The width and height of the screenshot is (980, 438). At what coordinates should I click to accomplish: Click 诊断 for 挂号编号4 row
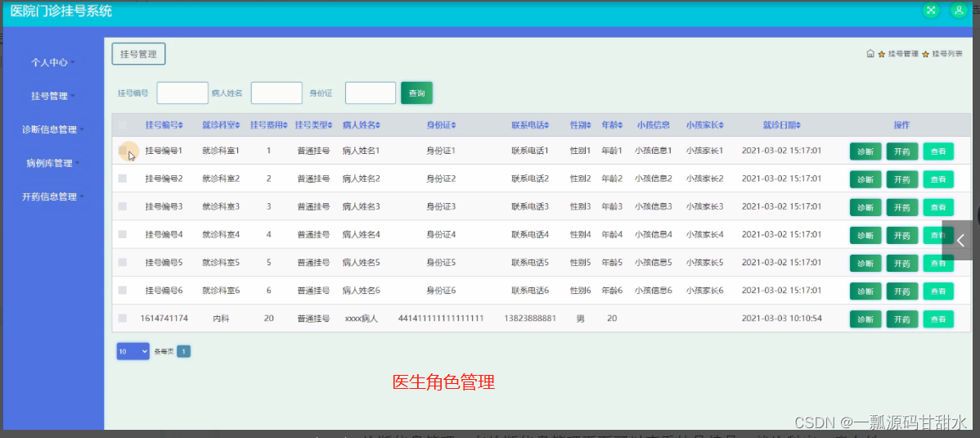click(x=865, y=235)
